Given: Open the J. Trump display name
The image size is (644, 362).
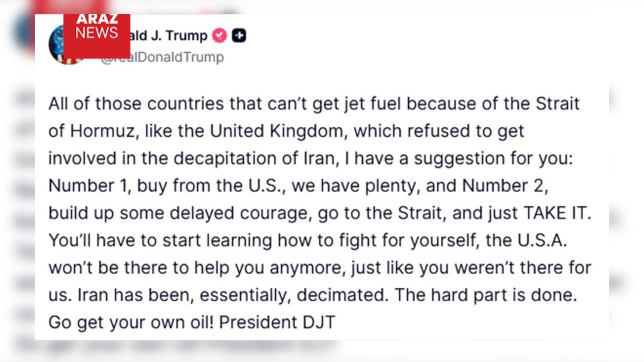Looking at the screenshot, I should pos(169,36).
